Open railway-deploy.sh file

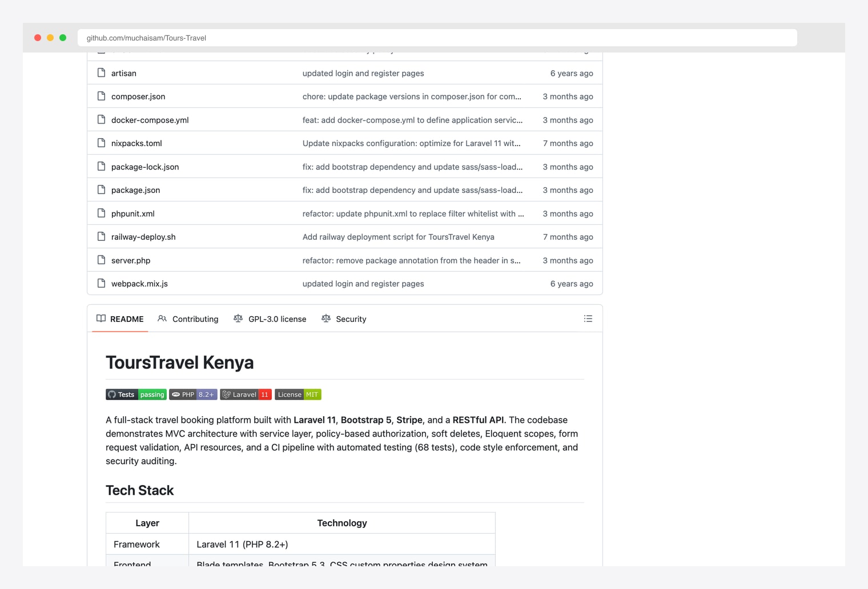coord(143,237)
